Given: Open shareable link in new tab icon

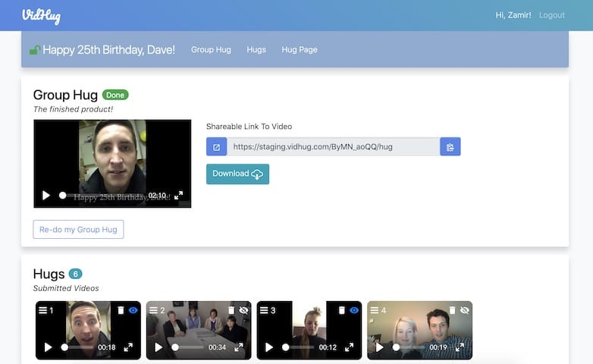Looking at the screenshot, I should tap(216, 147).
